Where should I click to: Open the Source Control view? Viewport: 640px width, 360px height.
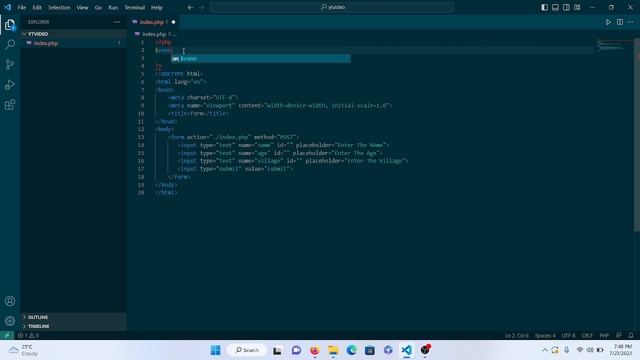(10, 64)
